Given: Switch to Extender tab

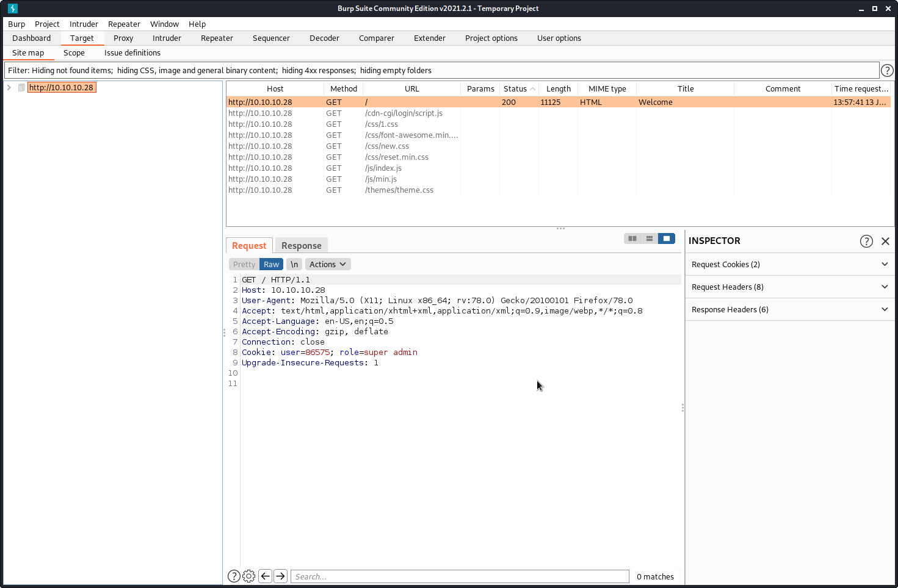Looking at the screenshot, I should point(430,38).
